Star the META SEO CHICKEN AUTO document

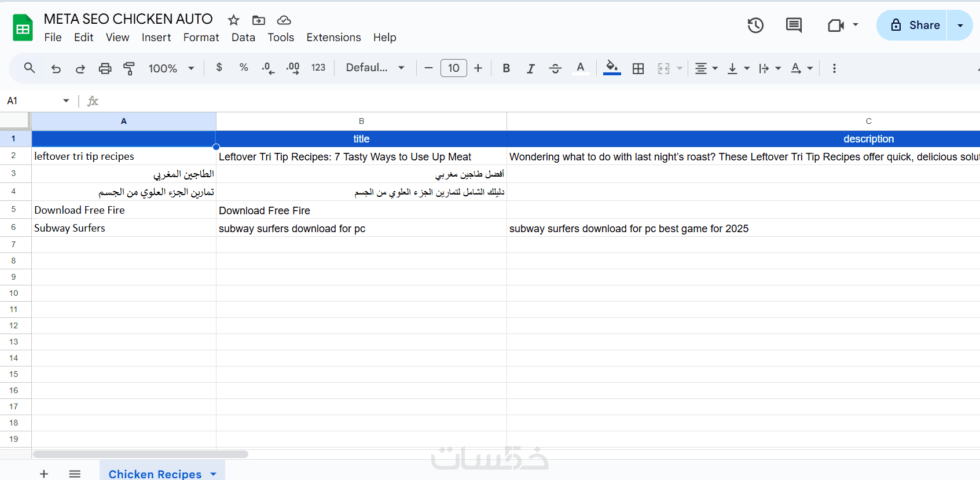click(x=234, y=20)
